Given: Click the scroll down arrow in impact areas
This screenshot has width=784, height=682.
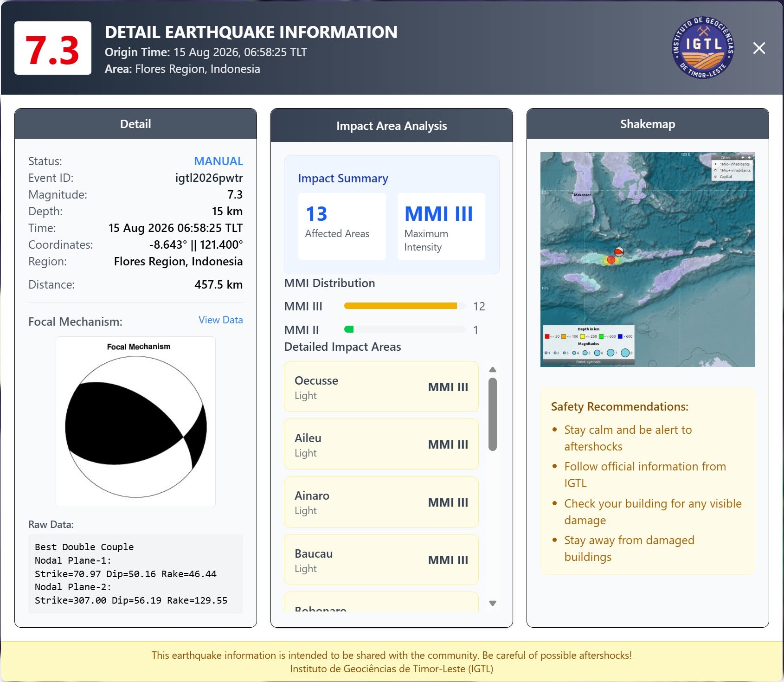Looking at the screenshot, I should [493, 603].
